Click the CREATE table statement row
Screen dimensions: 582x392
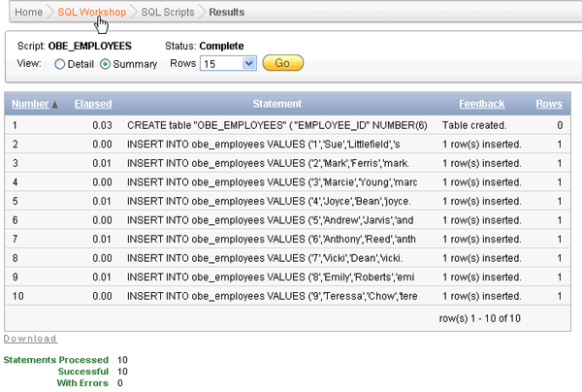click(x=276, y=125)
